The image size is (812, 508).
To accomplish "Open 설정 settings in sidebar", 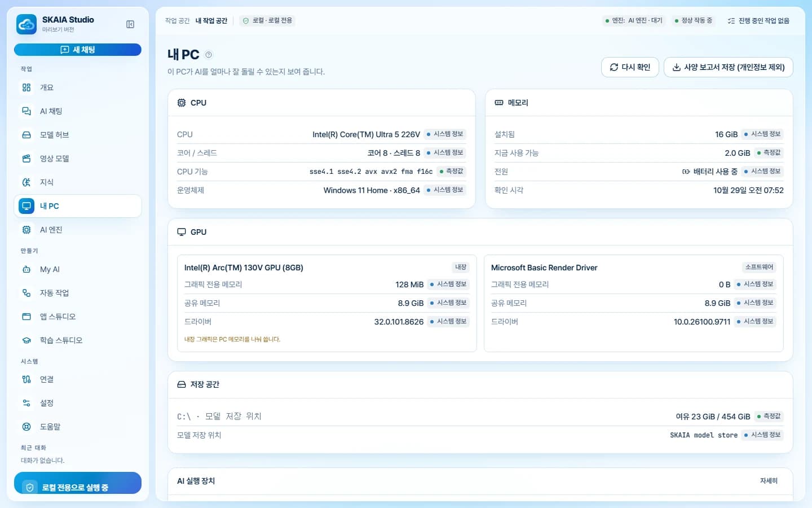I will tap(78, 403).
